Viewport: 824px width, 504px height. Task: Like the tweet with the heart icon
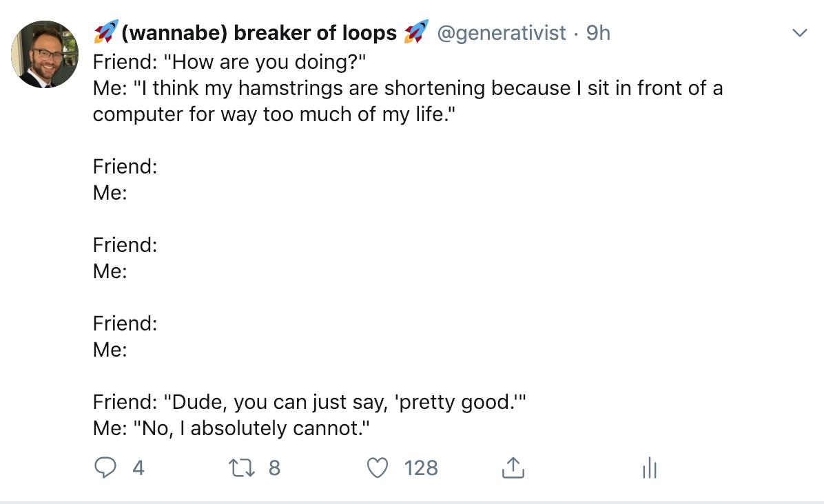tap(377, 468)
